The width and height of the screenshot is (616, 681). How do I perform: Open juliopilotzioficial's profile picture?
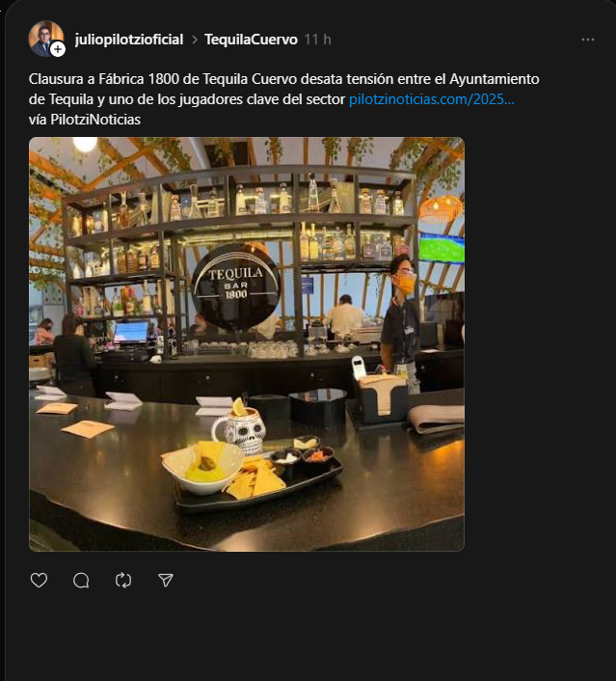click(x=43, y=38)
